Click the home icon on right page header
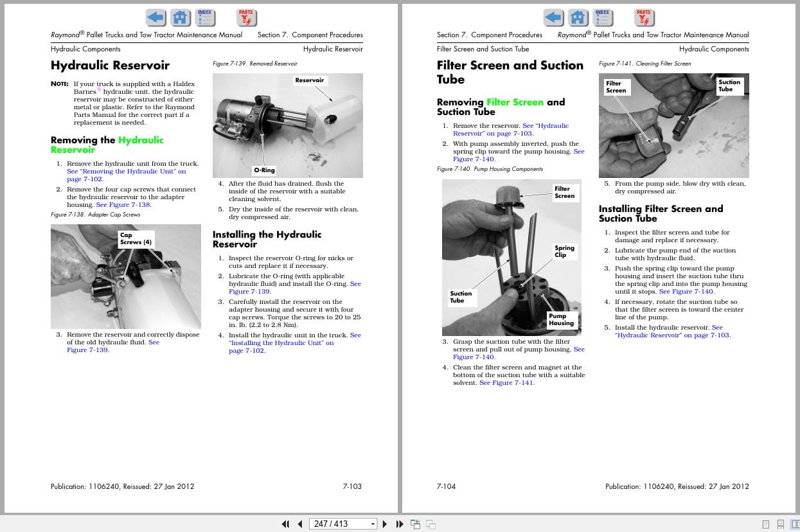This screenshot has width=800, height=532. coord(579,17)
